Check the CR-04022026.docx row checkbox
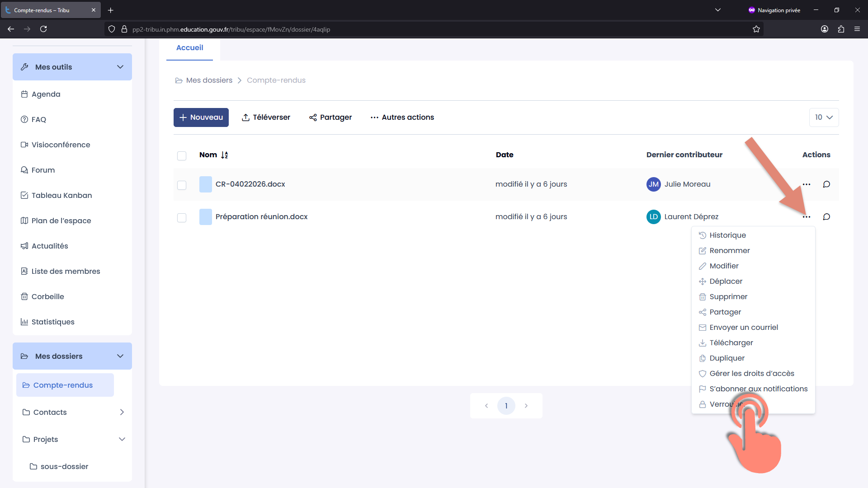Viewport: 868px width, 488px height. pos(182,185)
